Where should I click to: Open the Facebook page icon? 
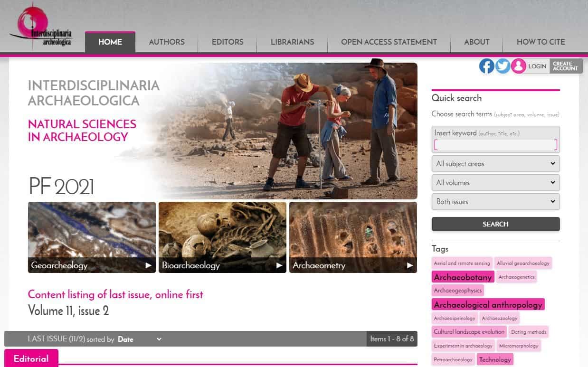point(486,66)
